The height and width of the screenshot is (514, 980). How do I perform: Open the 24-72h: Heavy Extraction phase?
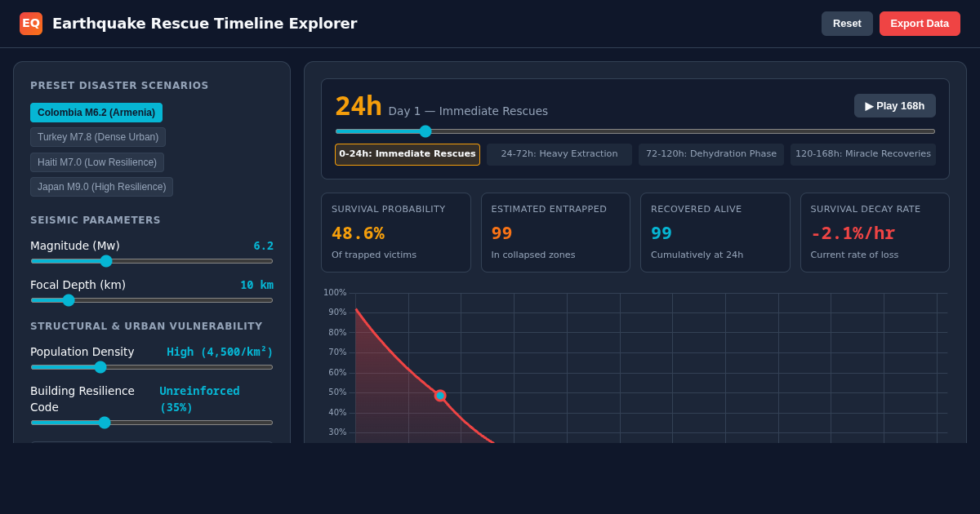coord(559,154)
